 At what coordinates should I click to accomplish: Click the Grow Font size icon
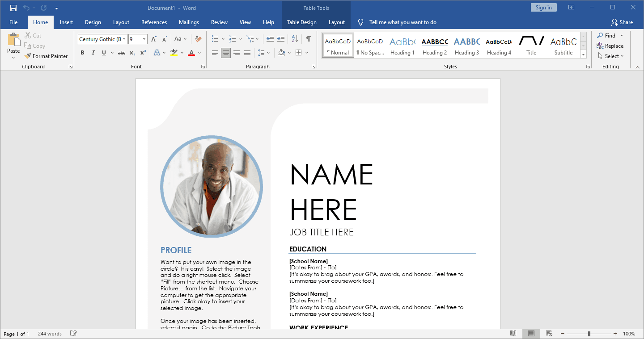click(154, 39)
